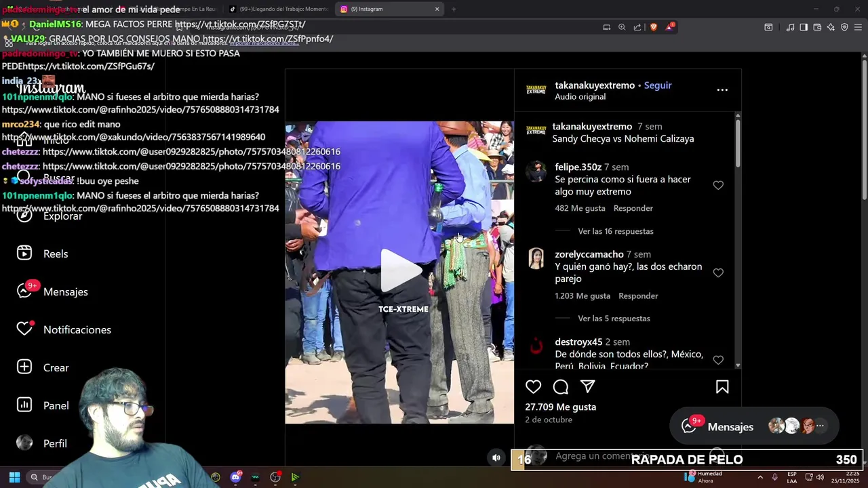Image resolution: width=868 pixels, height=488 pixels.
Task: Follow takanakuyextremo via Seguir link
Action: click(x=658, y=85)
